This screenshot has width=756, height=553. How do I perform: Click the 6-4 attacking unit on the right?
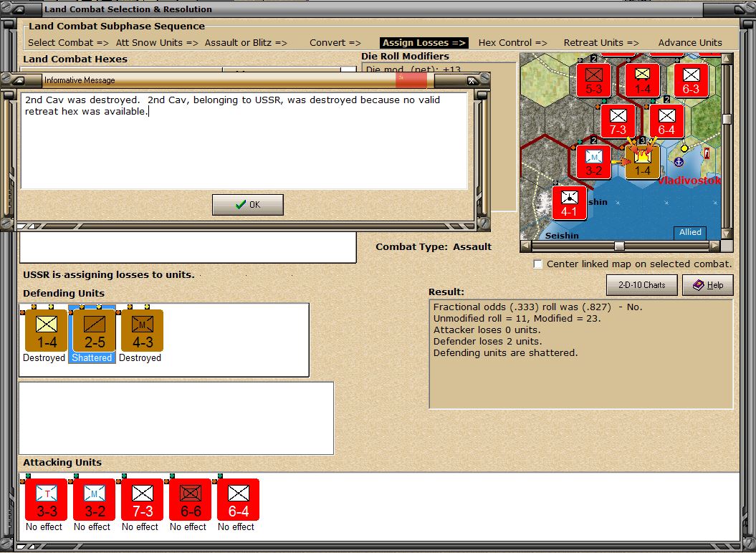(x=237, y=499)
